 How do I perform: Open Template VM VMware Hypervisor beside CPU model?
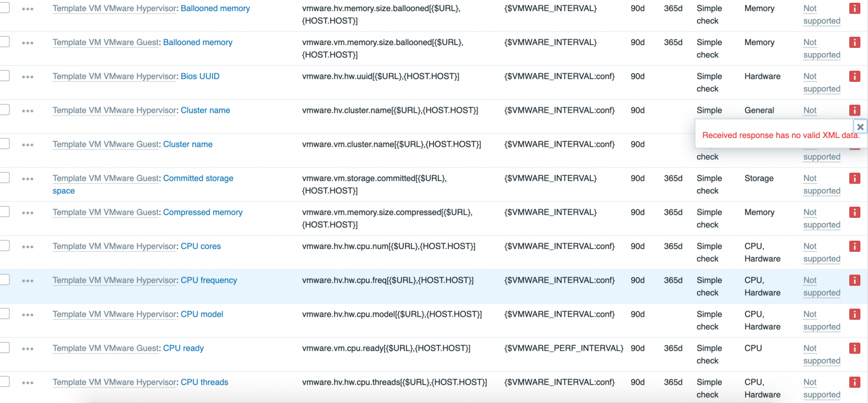115,314
